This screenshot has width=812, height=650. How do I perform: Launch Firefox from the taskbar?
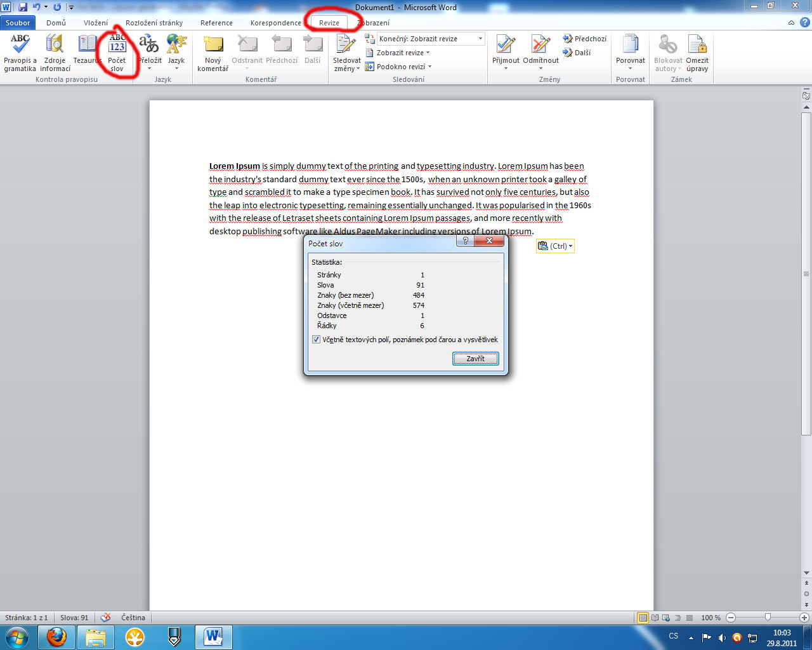56,637
